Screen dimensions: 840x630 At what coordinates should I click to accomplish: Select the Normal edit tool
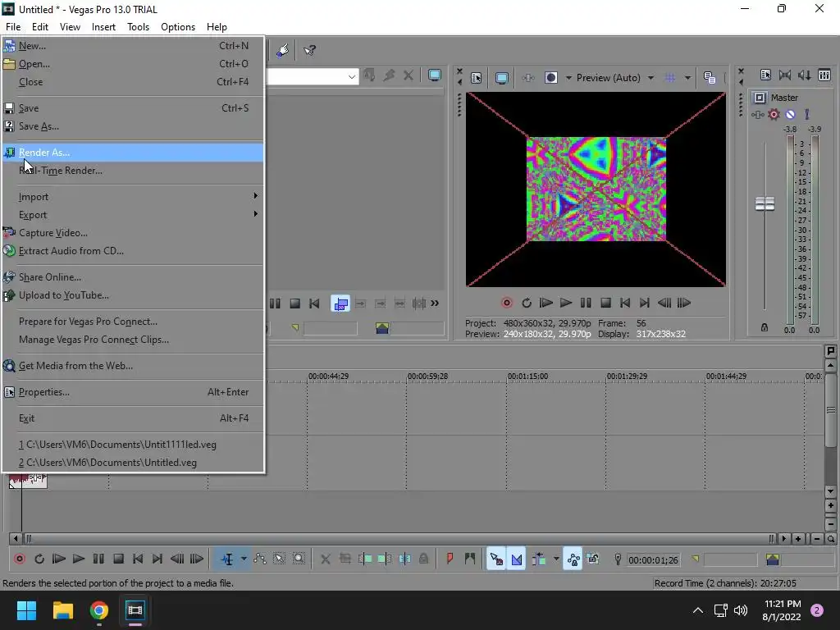[227, 559]
